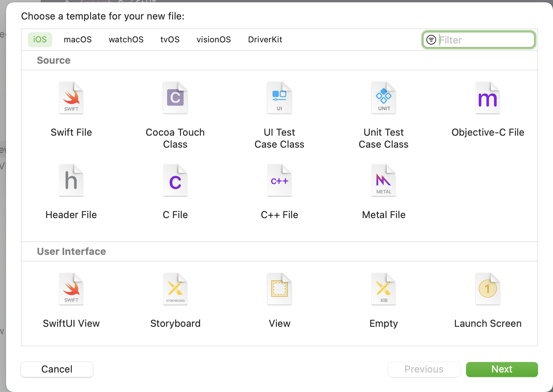Image resolution: width=553 pixels, height=392 pixels.
Task: Open the watchOS templates tab
Action: (126, 40)
